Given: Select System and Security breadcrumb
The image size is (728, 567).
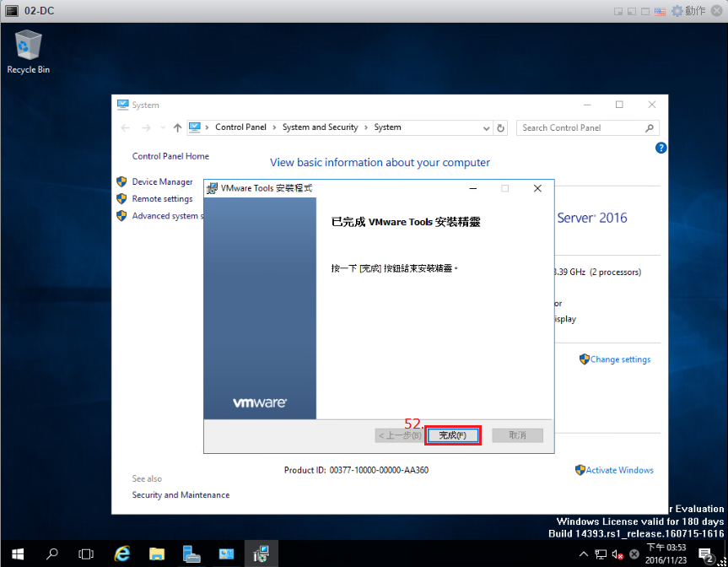Looking at the screenshot, I should (320, 127).
